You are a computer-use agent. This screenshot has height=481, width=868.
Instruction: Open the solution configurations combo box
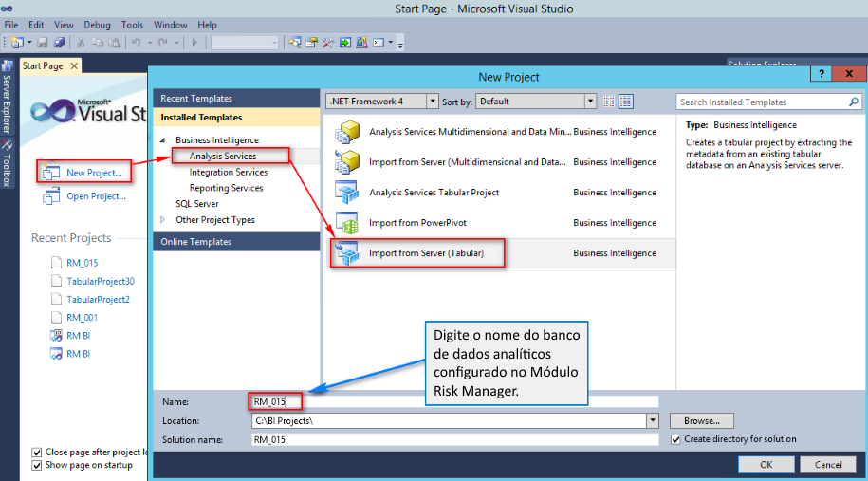pyautogui.click(x=245, y=43)
